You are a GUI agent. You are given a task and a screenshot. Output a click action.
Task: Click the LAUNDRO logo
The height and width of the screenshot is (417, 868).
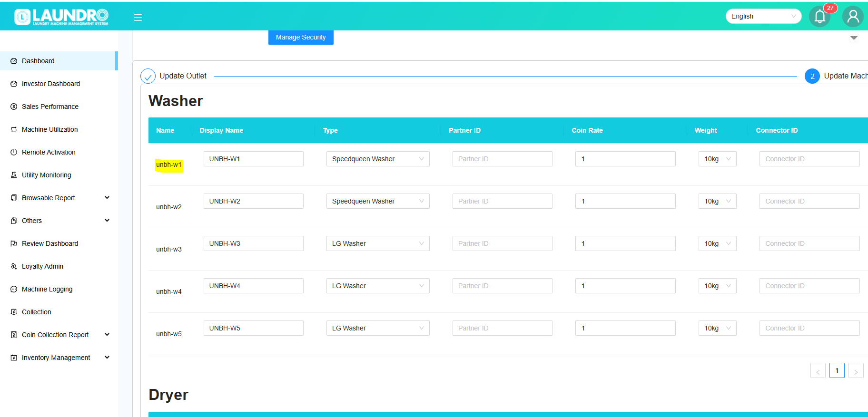tap(61, 17)
